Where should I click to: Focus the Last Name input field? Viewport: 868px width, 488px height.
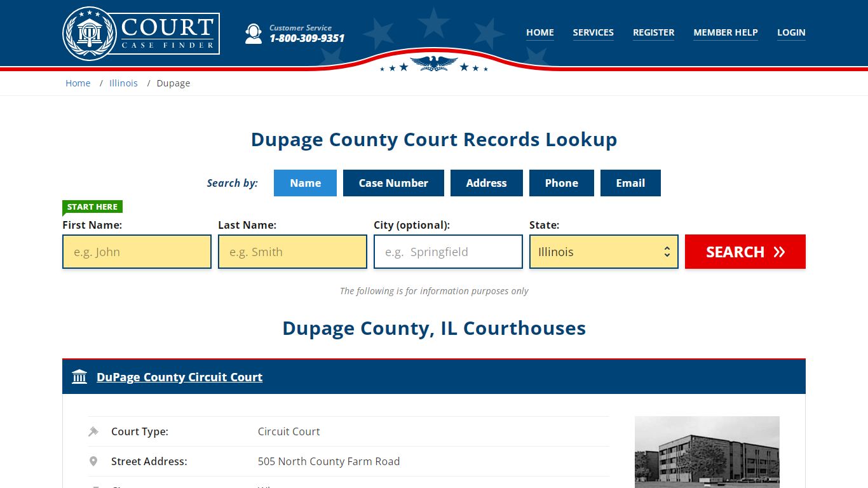pos(292,252)
